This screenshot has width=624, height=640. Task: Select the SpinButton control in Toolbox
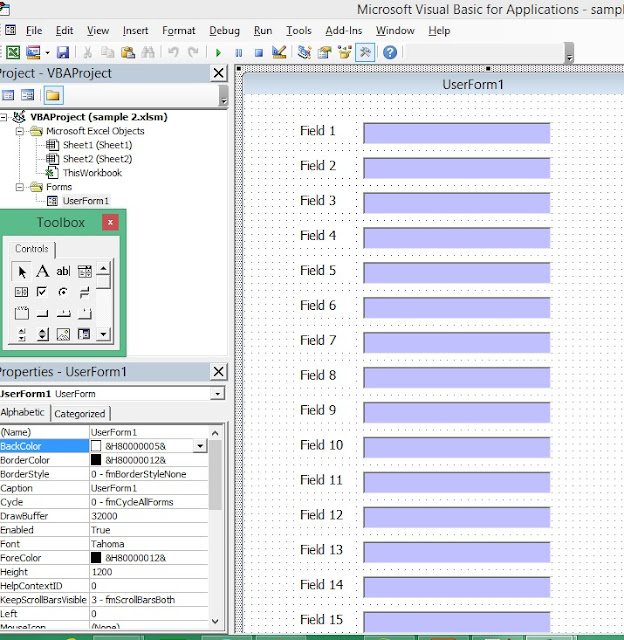click(x=42, y=335)
